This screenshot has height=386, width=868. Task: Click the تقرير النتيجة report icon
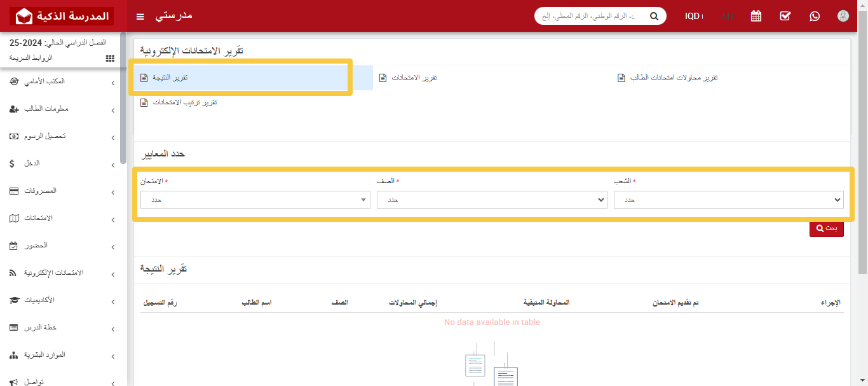tap(145, 76)
